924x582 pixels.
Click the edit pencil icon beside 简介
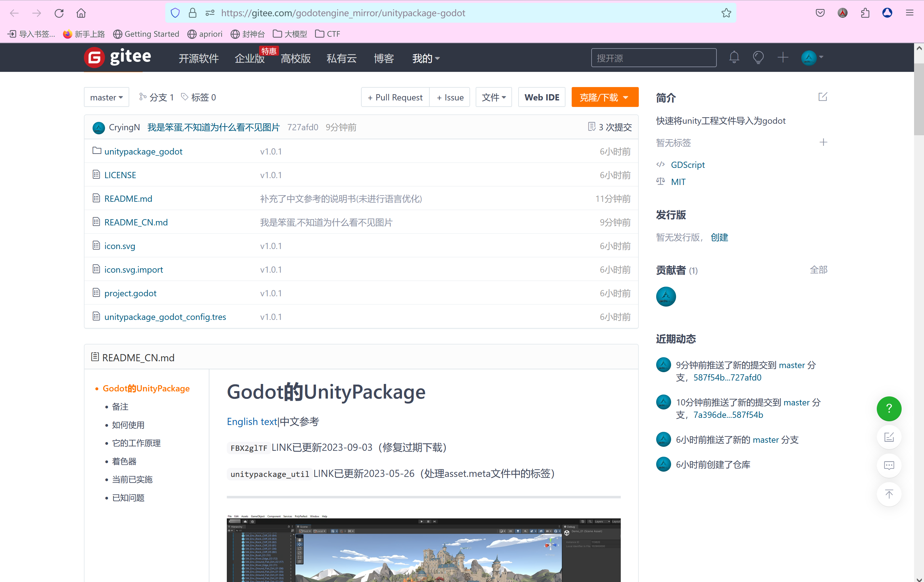click(822, 97)
